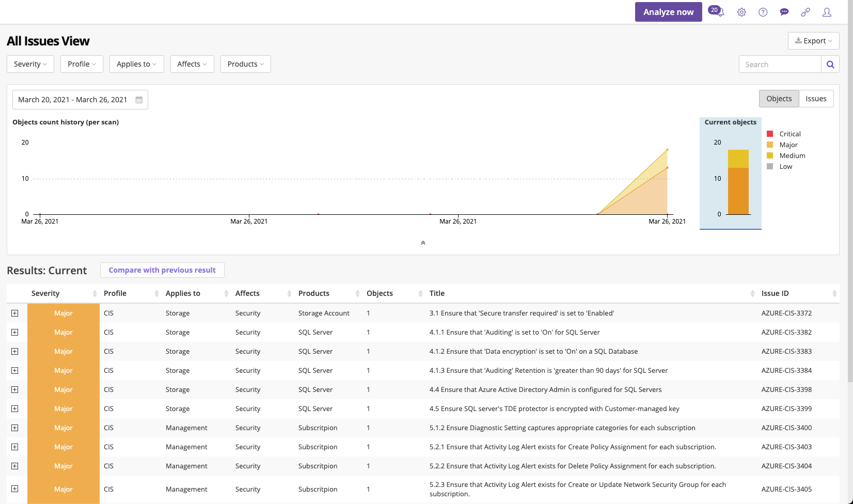
Task: Open the chat feedback bubble icon
Action: coord(784,12)
